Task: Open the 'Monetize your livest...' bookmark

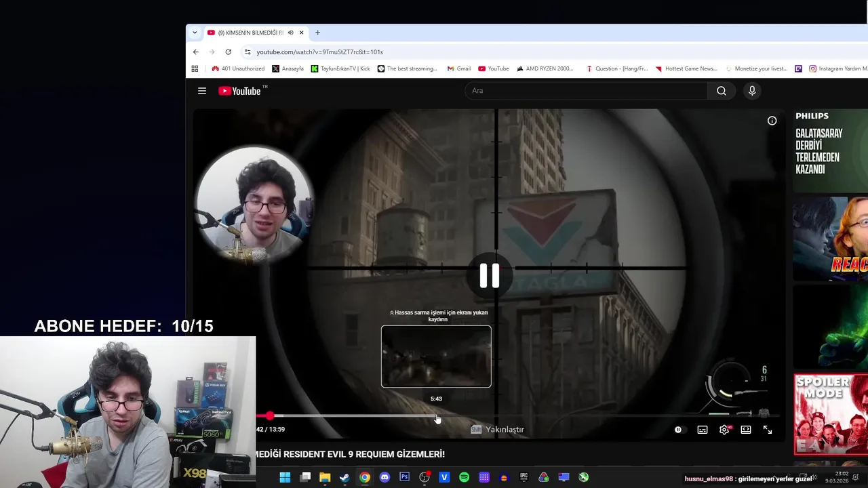Action: click(757, 68)
